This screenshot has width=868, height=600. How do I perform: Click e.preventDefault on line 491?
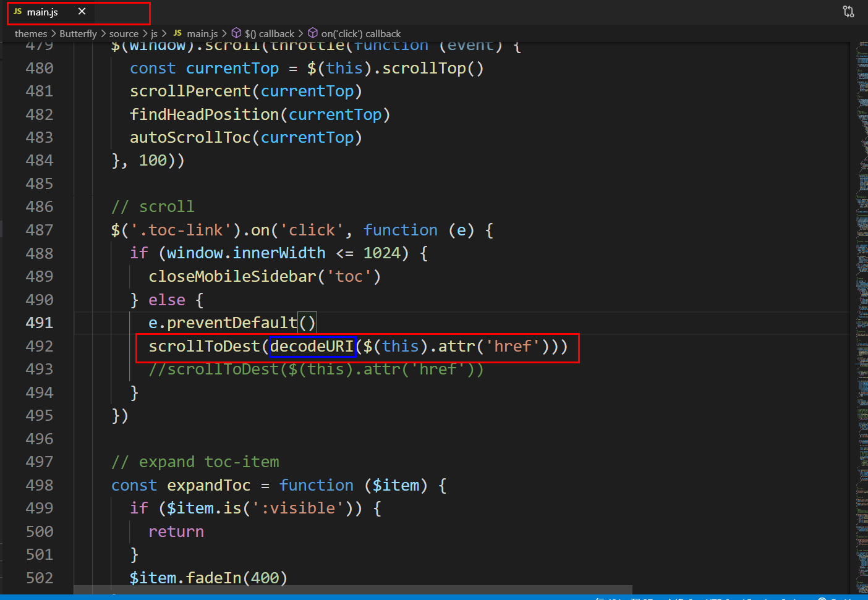[223, 323]
